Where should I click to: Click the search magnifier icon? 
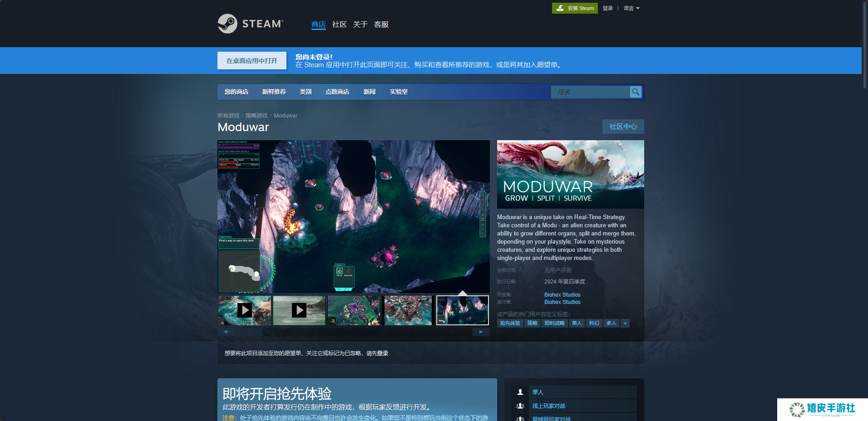(636, 92)
